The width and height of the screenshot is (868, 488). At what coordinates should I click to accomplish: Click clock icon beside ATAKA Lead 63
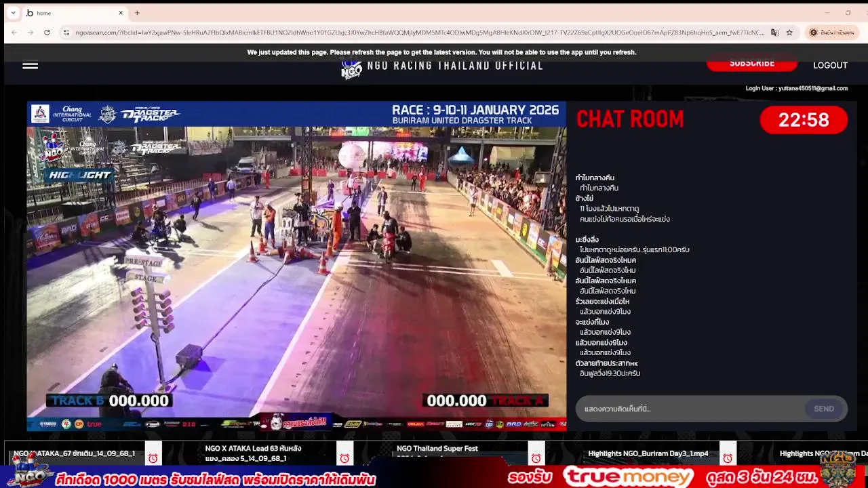pyautogui.click(x=344, y=458)
